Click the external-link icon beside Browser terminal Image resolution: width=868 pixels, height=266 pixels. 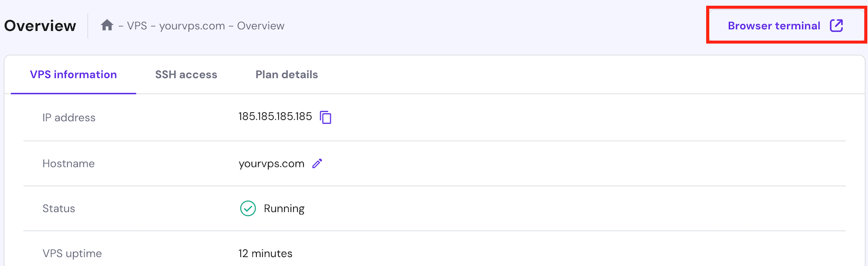[836, 26]
